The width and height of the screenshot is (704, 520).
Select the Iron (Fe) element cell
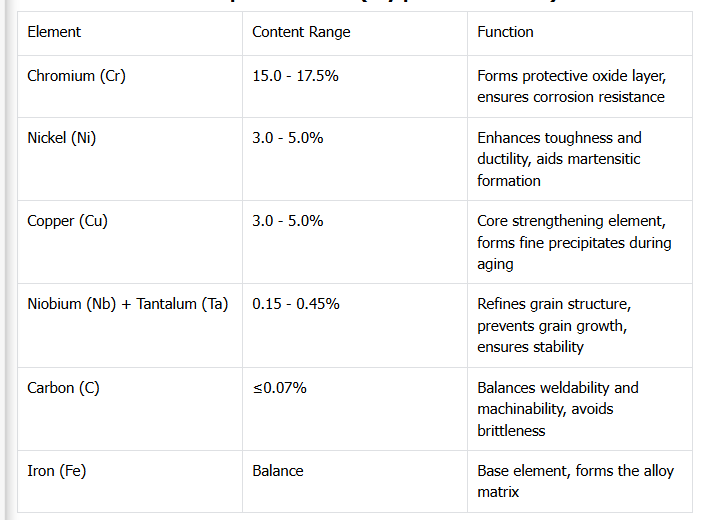pyautogui.click(x=57, y=471)
